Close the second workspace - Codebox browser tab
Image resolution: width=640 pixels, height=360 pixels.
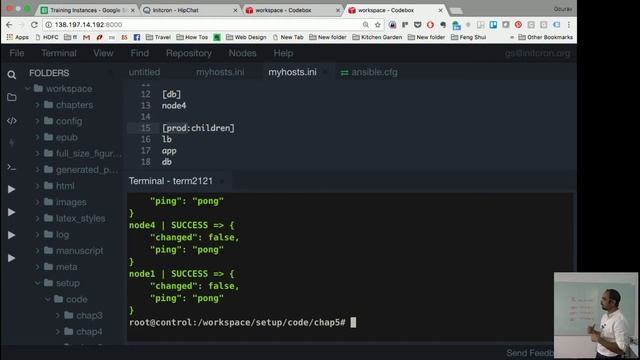440,10
